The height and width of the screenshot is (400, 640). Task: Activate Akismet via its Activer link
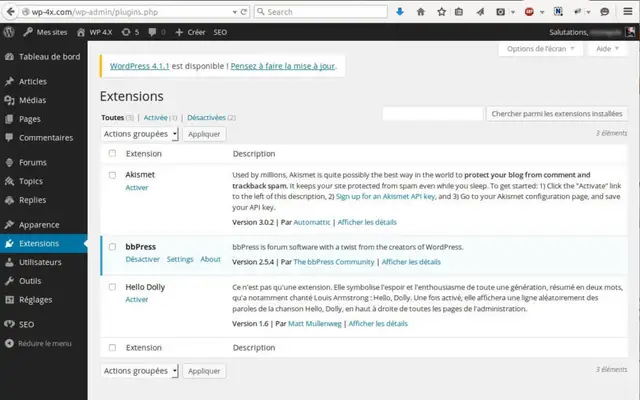[x=137, y=188]
